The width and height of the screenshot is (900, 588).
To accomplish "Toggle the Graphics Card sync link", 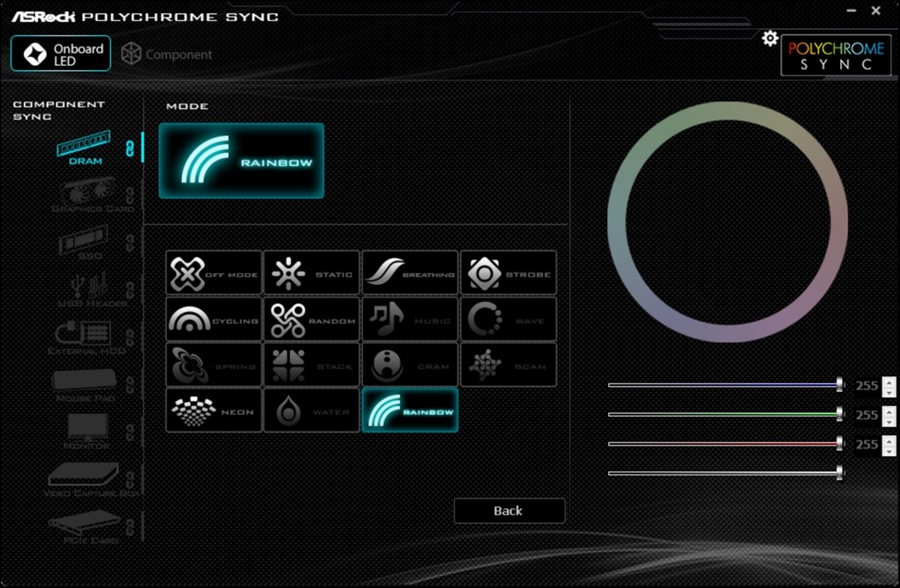I will point(130,196).
